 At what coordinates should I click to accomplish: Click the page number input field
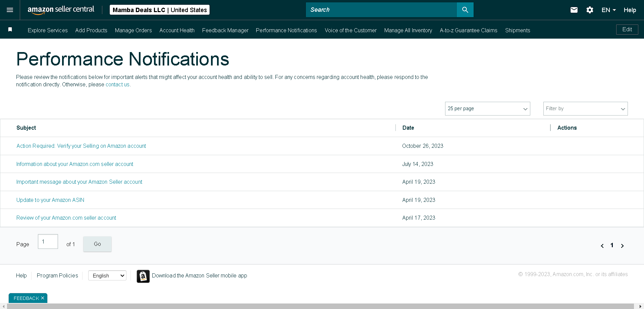coord(48,241)
